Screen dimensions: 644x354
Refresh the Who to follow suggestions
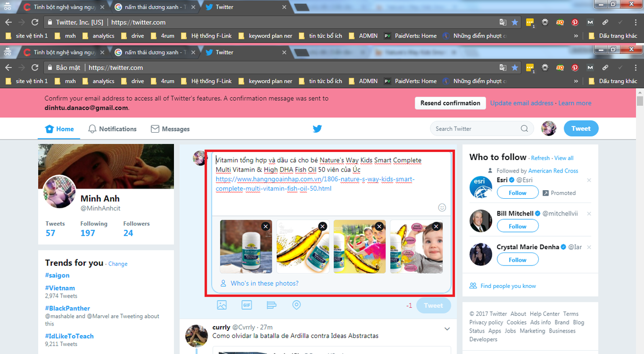point(540,158)
